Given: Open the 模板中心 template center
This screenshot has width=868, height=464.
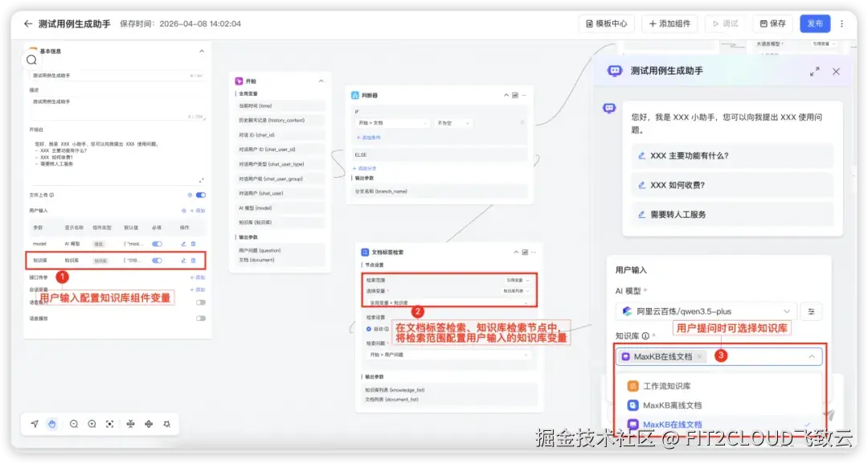Looking at the screenshot, I should [607, 24].
